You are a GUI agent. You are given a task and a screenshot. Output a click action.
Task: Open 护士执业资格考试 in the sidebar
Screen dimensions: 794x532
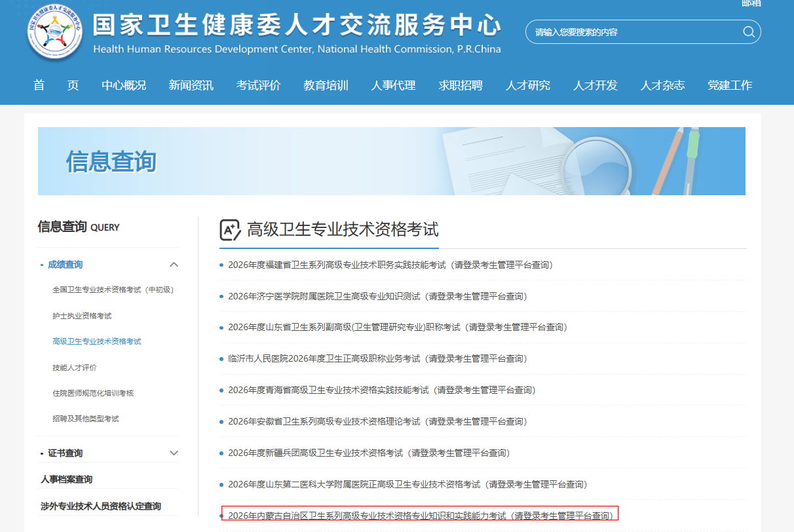(82, 316)
